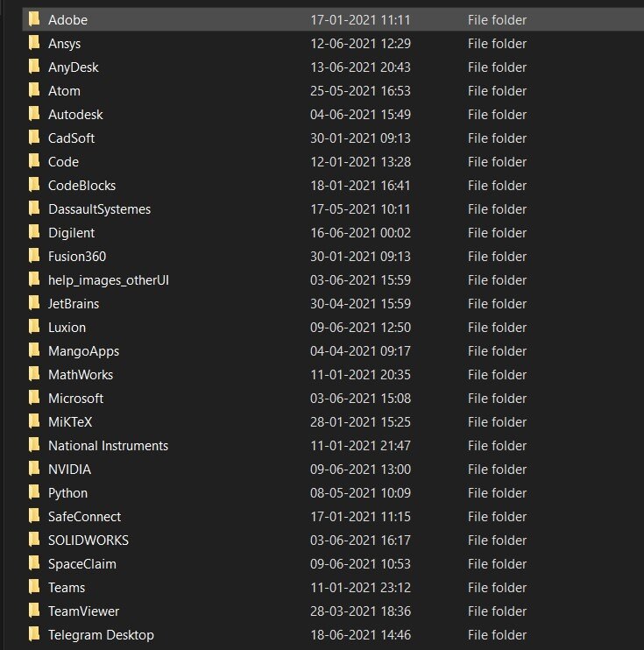Click the SafeConnect folder icon
Viewport: 644px width, 650px height.
pyautogui.click(x=34, y=516)
